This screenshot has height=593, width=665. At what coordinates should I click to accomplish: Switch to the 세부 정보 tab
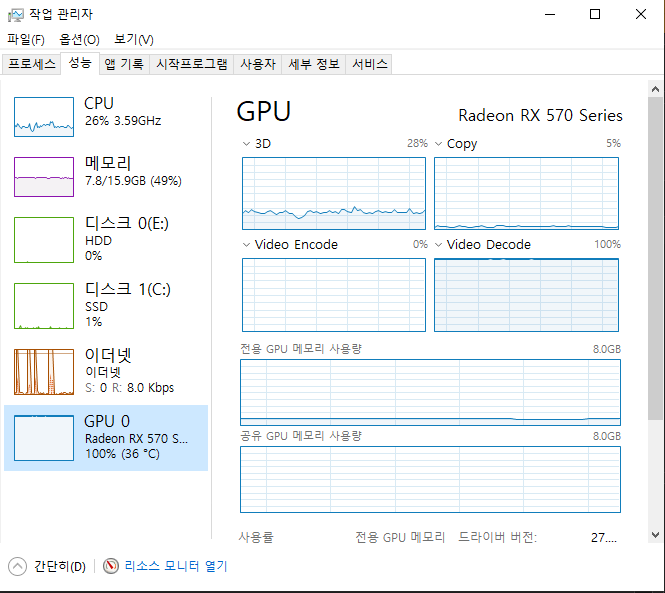[314, 64]
